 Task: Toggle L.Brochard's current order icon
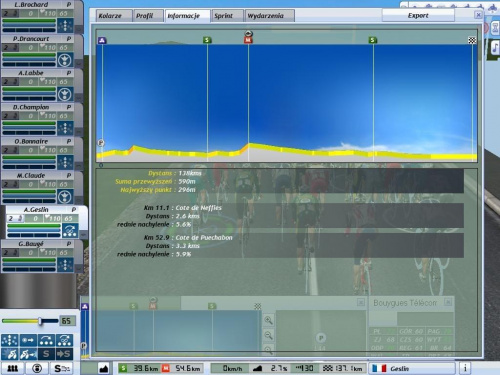(65, 26)
